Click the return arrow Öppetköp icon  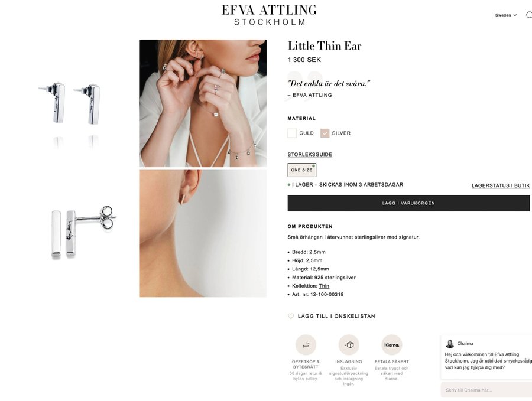pos(306,345)
